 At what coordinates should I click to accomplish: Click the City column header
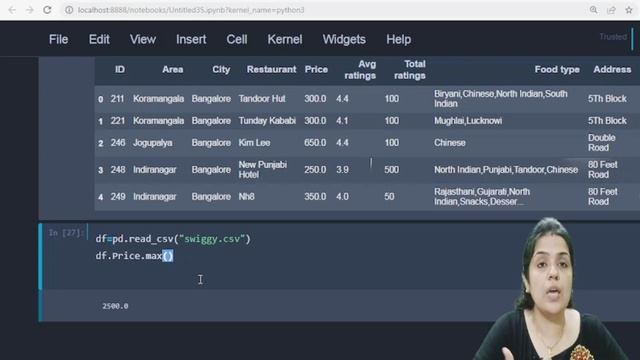click(221, 69)
